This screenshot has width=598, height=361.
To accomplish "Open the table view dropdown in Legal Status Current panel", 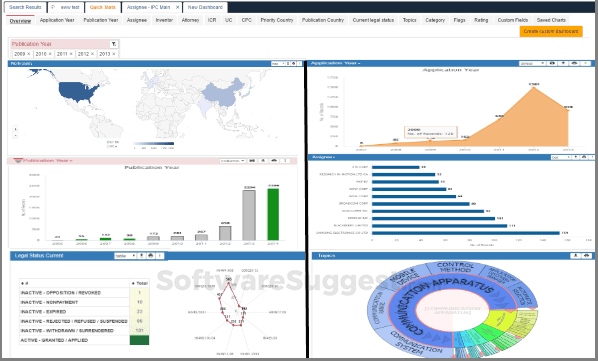I will coord(125,256).
